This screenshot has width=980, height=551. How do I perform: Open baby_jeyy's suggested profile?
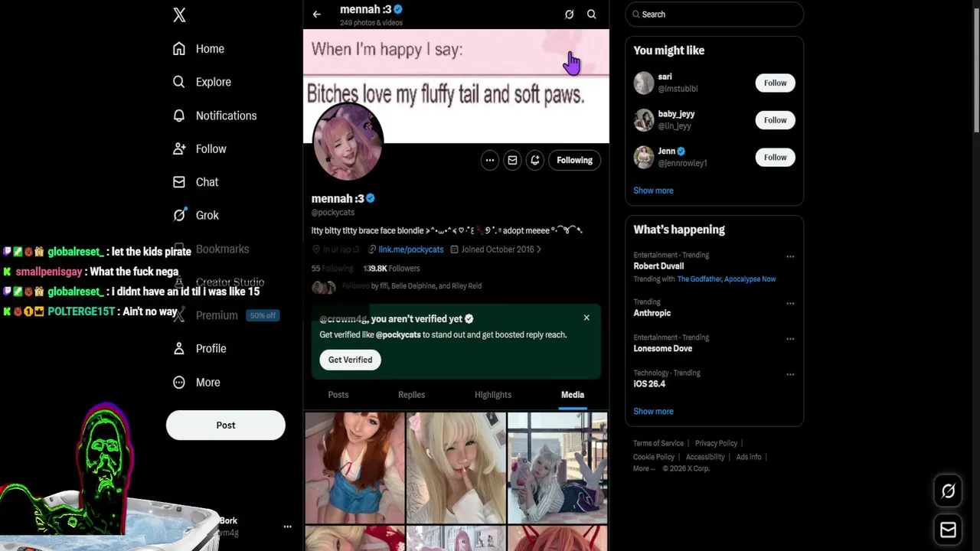click(x=676, y=114)
